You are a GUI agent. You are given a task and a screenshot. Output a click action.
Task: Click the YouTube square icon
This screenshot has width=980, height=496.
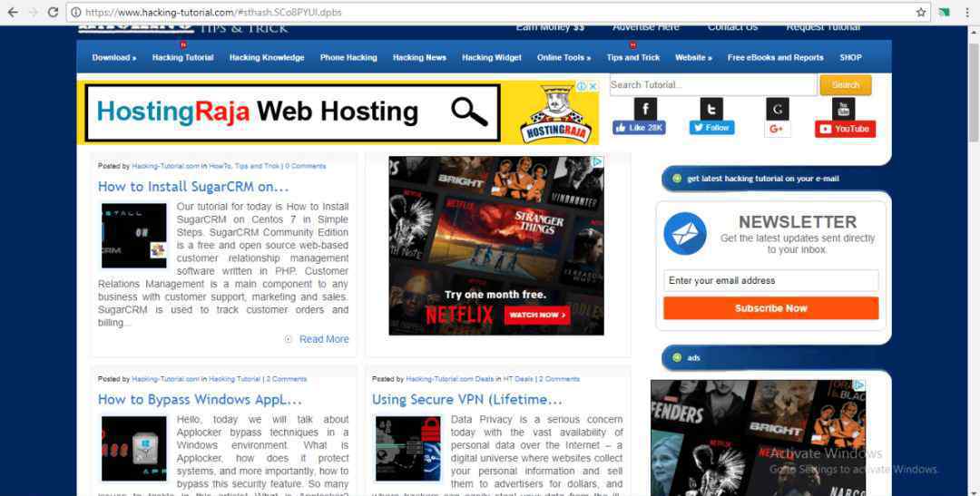click(843, 109)
